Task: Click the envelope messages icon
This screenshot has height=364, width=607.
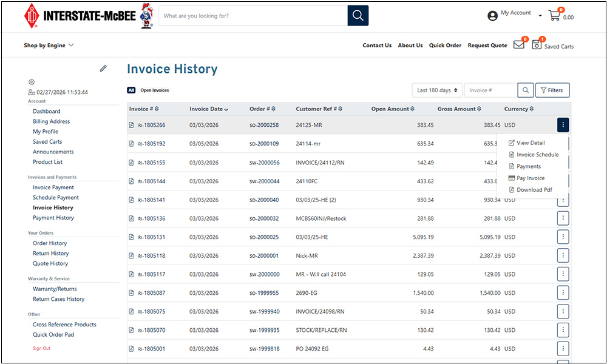Action: [x=518, y=45]
